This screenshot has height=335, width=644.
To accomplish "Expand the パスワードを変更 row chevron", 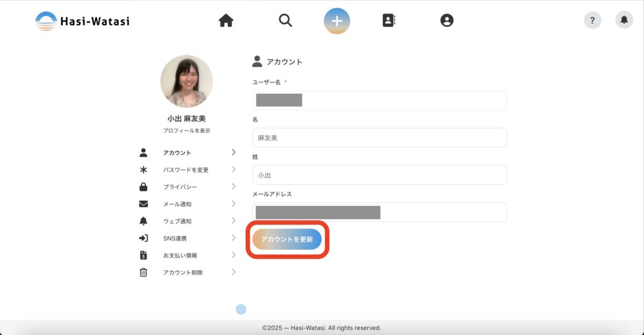I will 233,169.
